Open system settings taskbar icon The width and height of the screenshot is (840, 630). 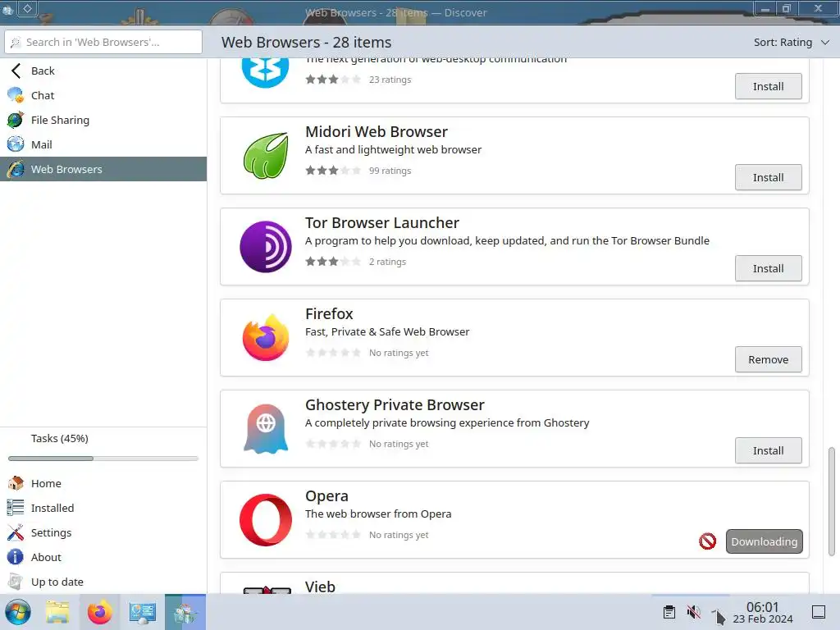coord(143,612)
